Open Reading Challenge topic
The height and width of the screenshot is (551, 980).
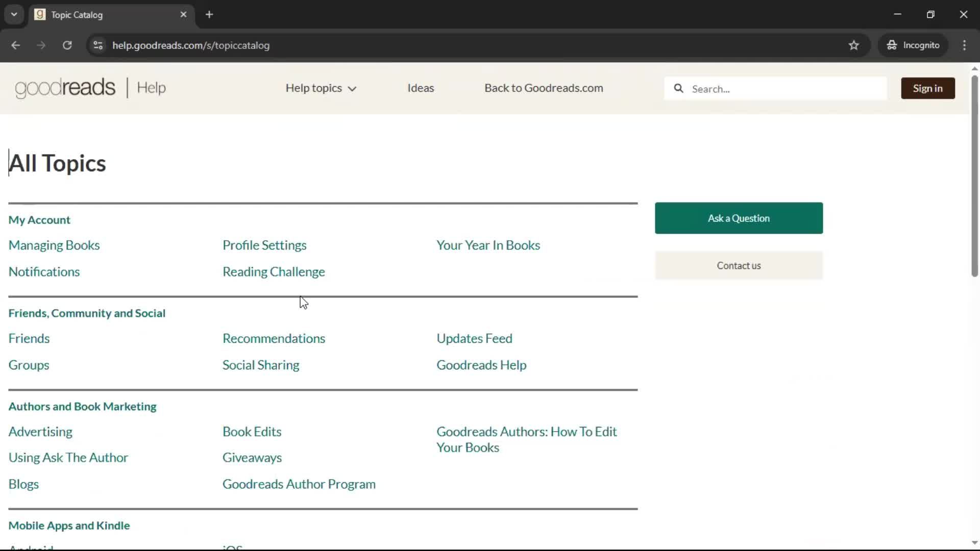point(274,272)
